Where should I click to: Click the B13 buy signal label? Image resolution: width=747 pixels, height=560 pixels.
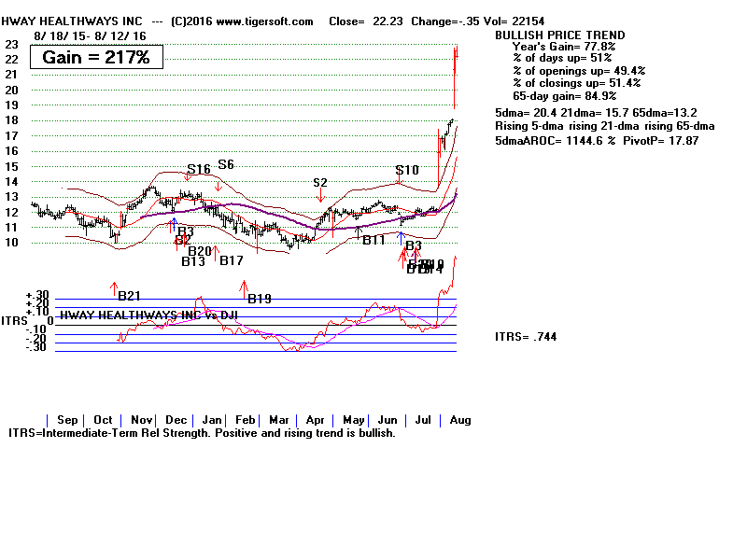(x=193, y=261)
